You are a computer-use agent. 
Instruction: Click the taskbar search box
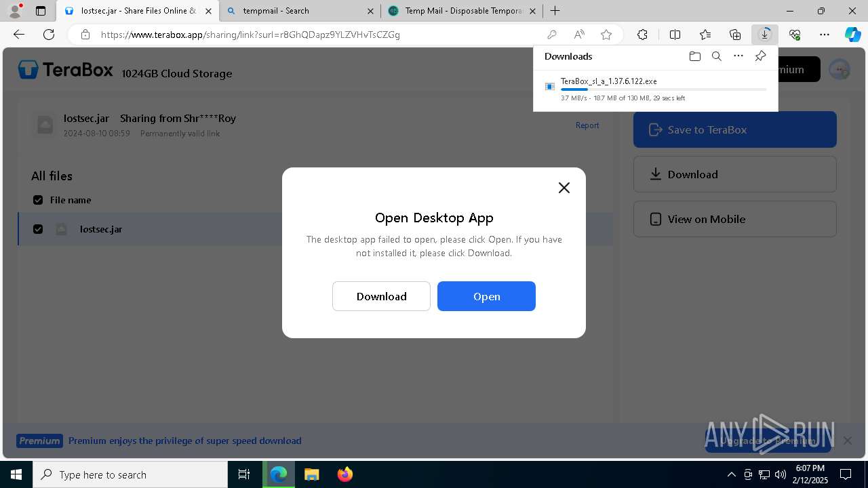tap(130, 474)
